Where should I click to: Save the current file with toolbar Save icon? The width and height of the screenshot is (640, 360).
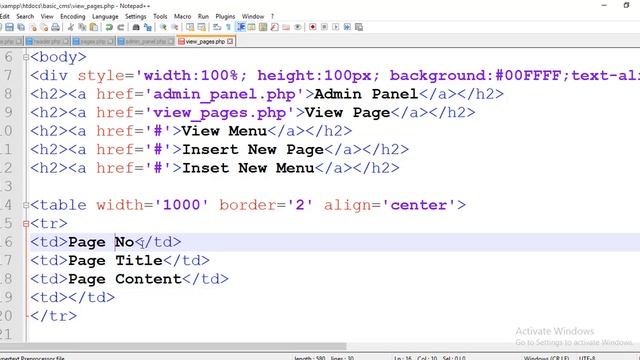(x=9, y=27)
